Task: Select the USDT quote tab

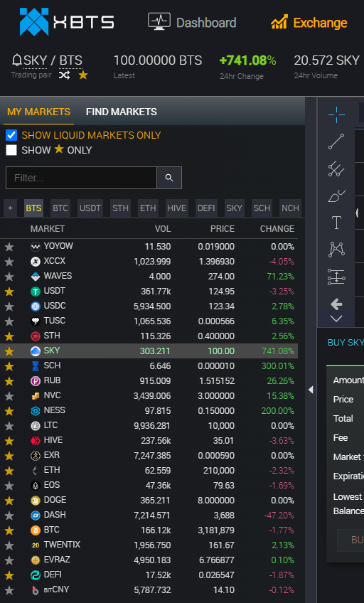Action: click(x=90, y=208)
